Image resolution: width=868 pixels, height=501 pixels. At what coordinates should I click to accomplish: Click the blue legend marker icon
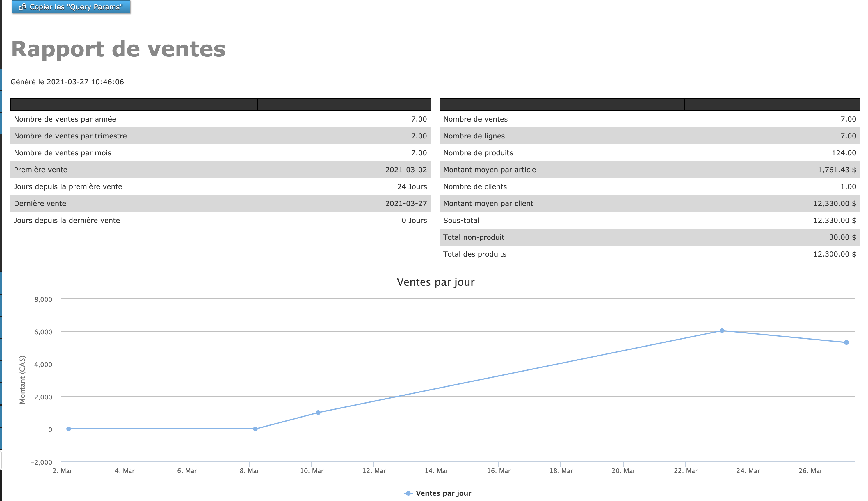(408, 493)
